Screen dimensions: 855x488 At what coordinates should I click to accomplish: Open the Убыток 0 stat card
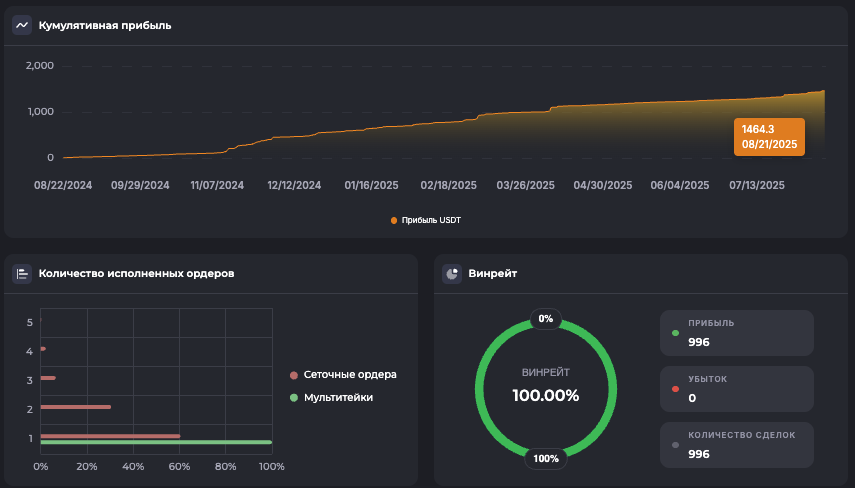pyautogui.click(x=737, y=389)
